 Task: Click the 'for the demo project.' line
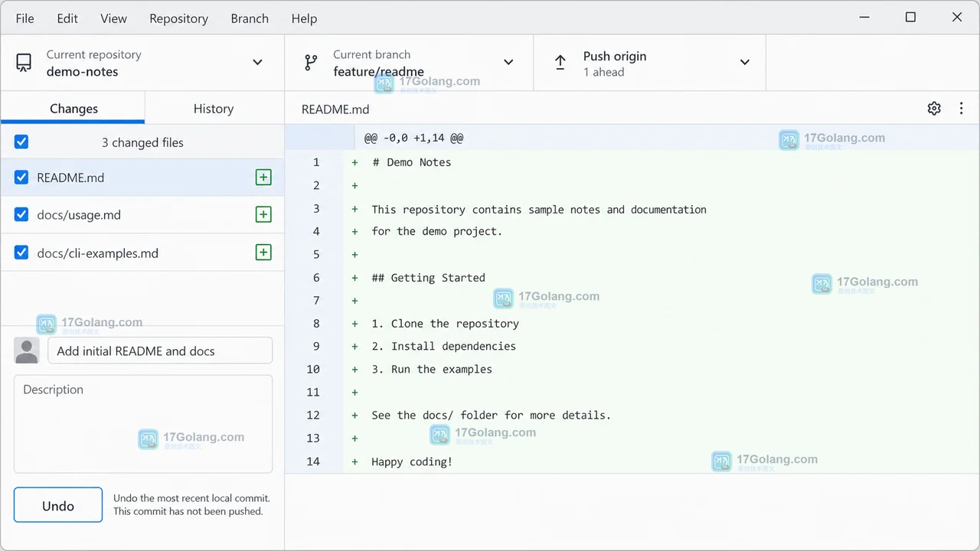(x=436, y=231)
